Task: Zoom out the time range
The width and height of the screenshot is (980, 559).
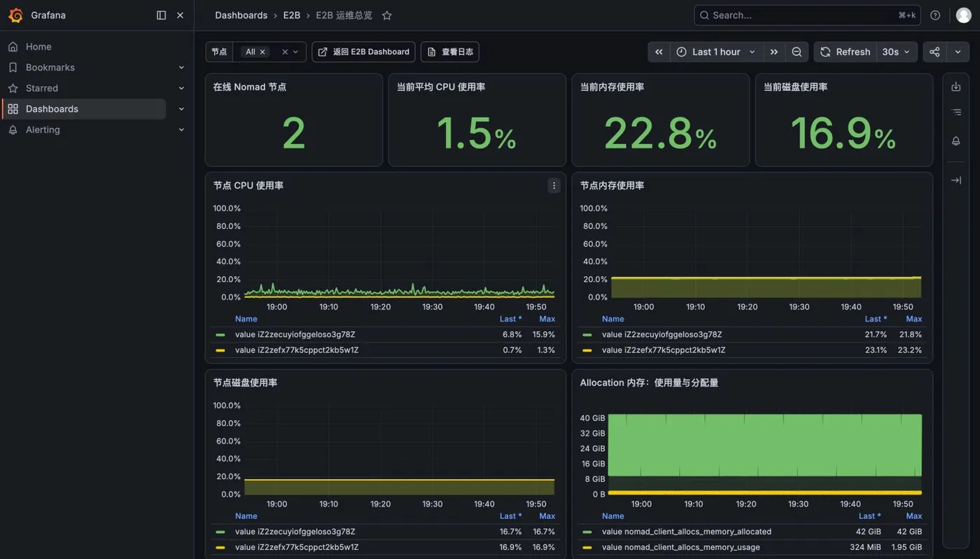Action: (797, 52)
